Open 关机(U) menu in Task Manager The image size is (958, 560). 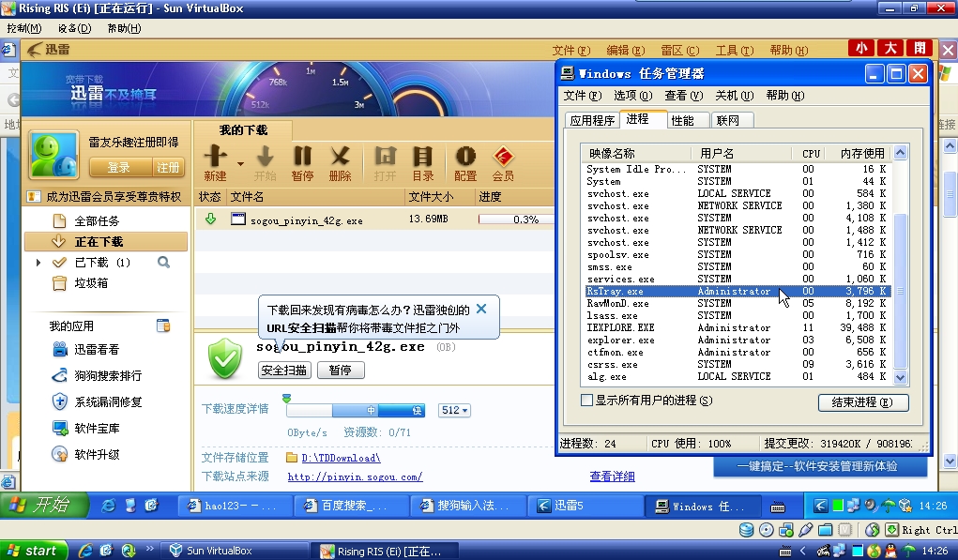pyautogui.click(x=735, y=96)
